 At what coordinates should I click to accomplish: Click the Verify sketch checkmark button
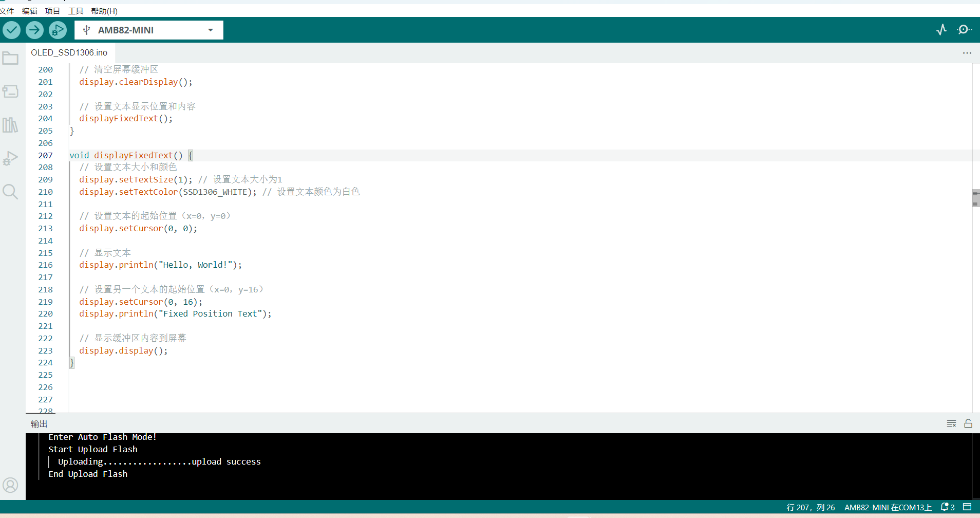(x=12, y=30)
